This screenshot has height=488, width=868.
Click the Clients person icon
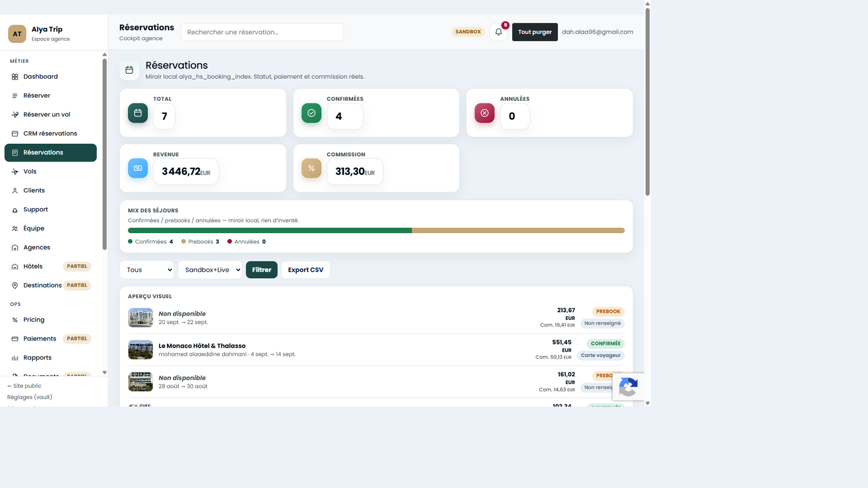[x=15, y=191]
